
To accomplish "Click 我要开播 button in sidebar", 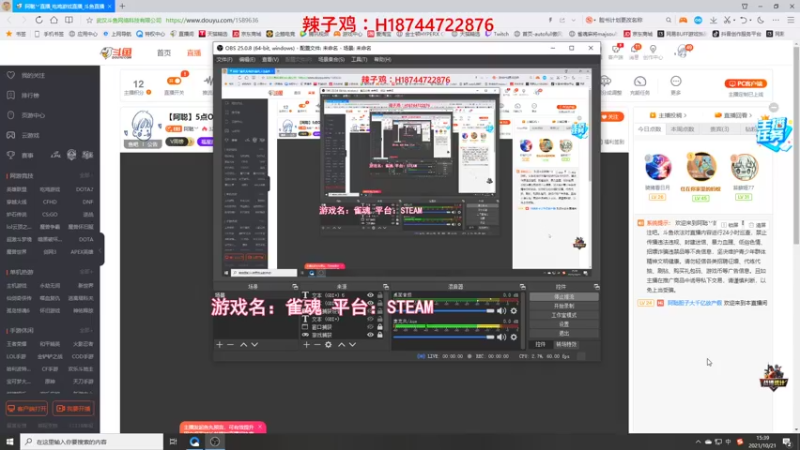I will [73, 409].
